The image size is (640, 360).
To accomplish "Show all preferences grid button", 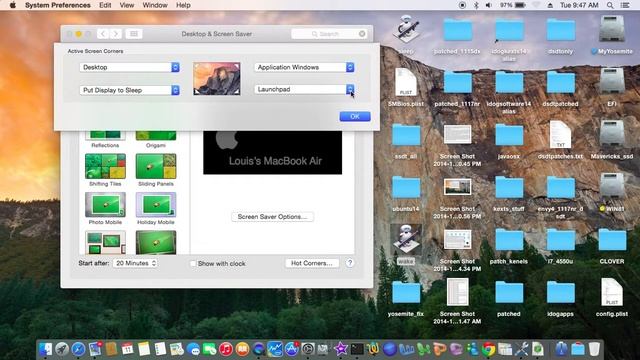I will pyautogui.click(x=134, y=34).
